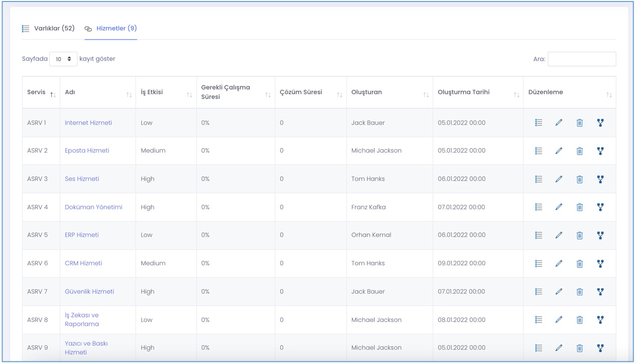Delete the Eposta Hizmeti row via trash icon

point(579,151)
